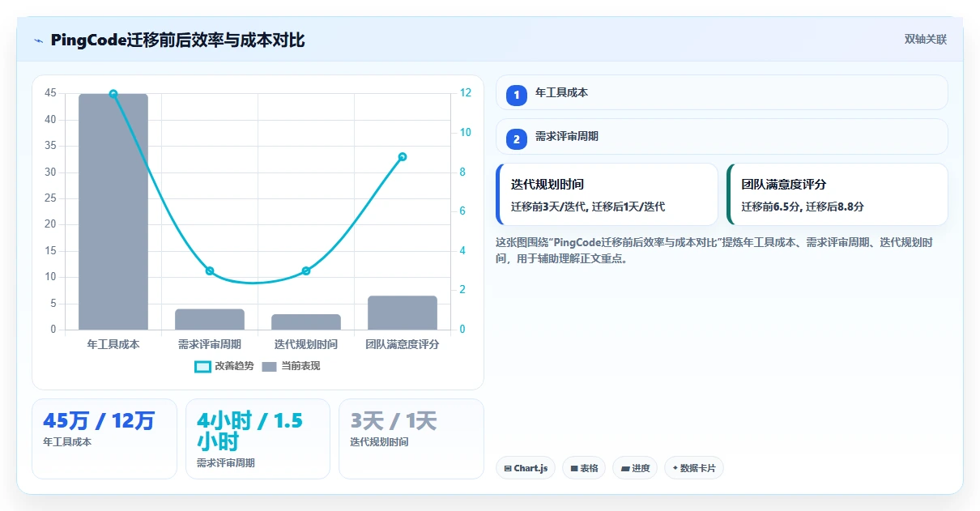Screen dimensions: 980x511
Task: Click the lightning icon beside the PingCode title
Action: [39, 40]
